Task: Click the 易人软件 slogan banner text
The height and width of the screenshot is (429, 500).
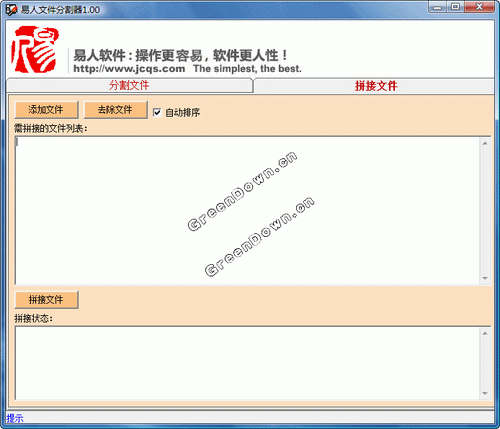Action: [x=180, y=55]
